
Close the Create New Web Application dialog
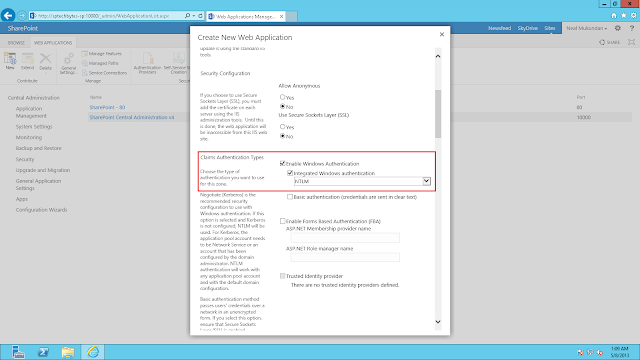[x=442, y=34]
